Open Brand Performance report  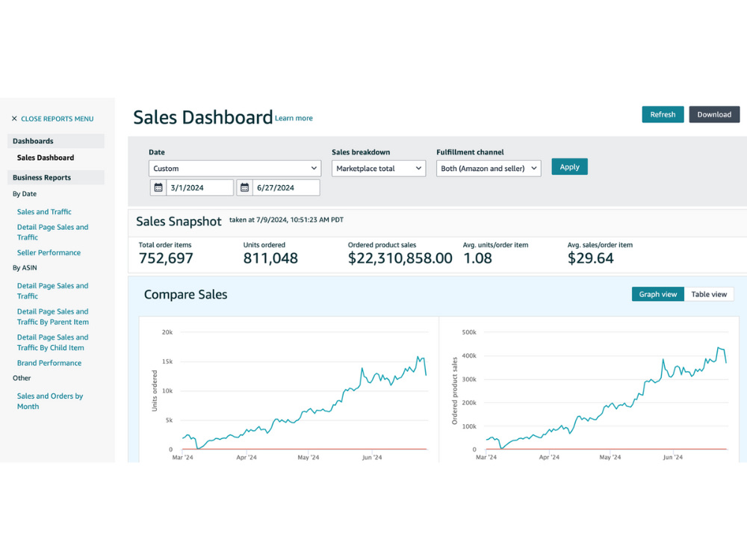(49, 363)
